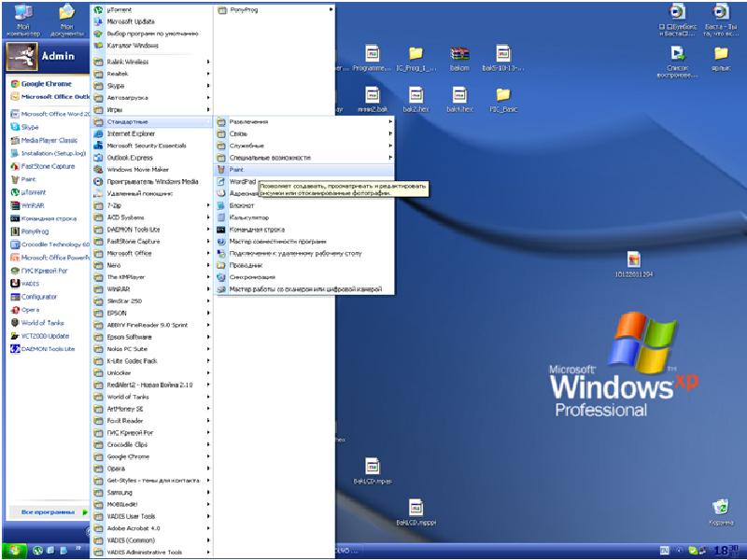Open Калькулятор from the accessories list
The width and height of the screenshot is (747, 560).
click(x=247, y=217)
